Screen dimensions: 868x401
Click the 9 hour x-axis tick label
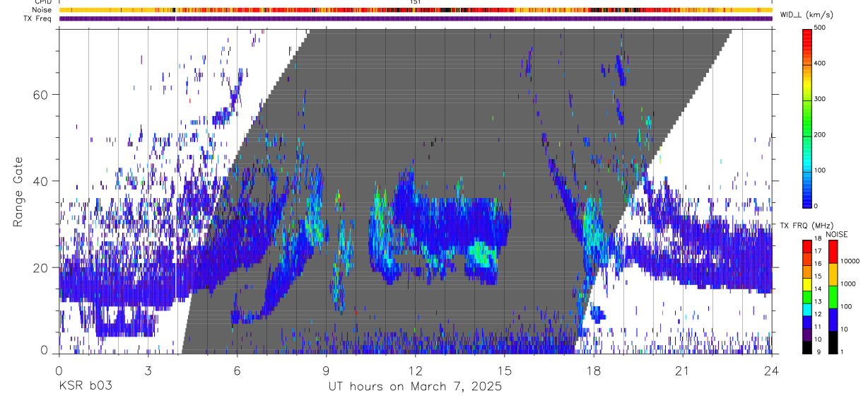327,371
